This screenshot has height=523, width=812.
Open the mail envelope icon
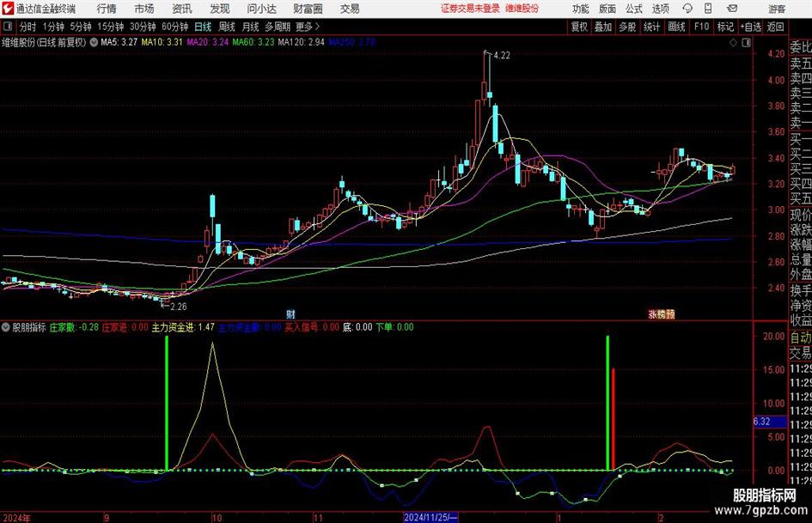tap(732, 9)
